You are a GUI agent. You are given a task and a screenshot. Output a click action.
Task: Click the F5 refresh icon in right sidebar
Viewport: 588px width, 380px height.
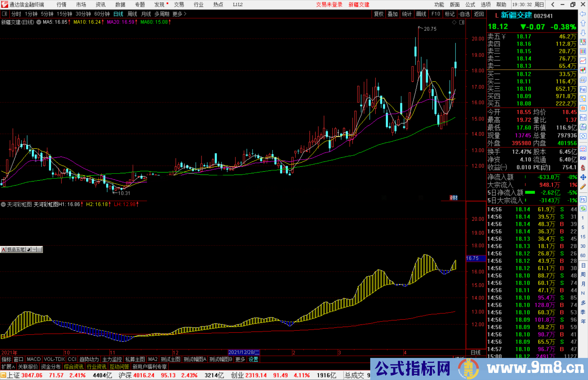[x=583, y=199]
